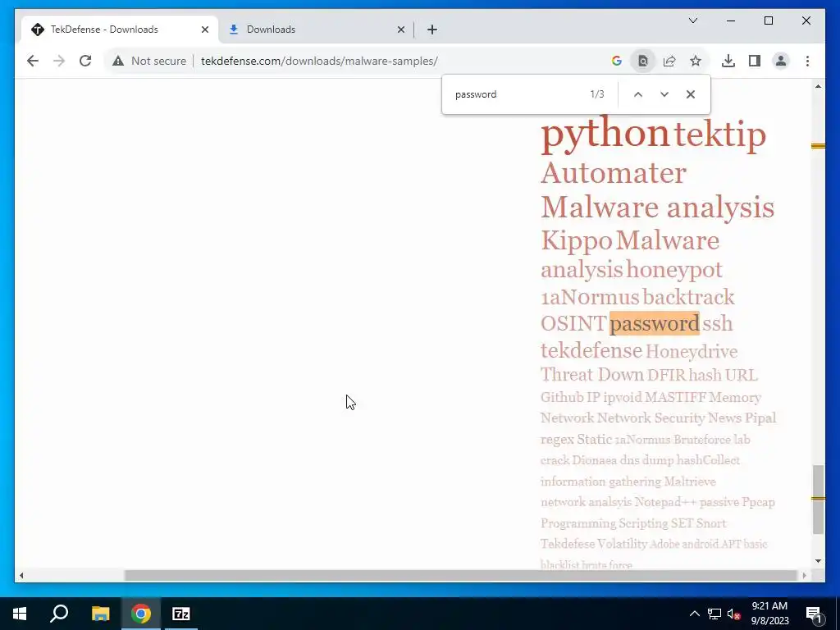This screenshot has width=840, height=630.
Task: Switch to the Downloads tab
Action: point(316,30)
